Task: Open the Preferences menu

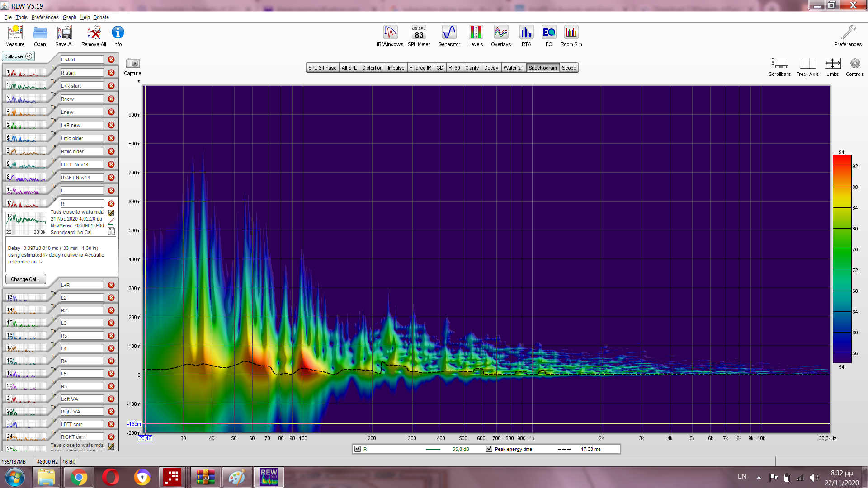Action: click(x=45, y=17)
